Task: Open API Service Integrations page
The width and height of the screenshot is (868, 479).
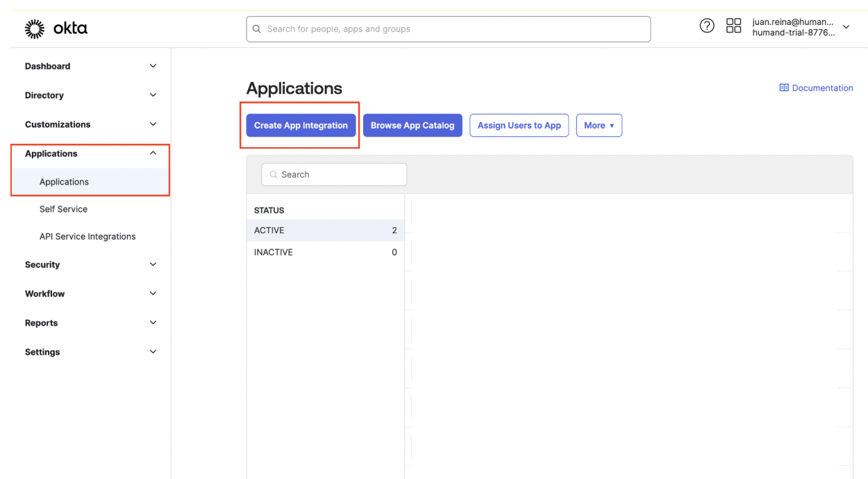Action: 87,237
